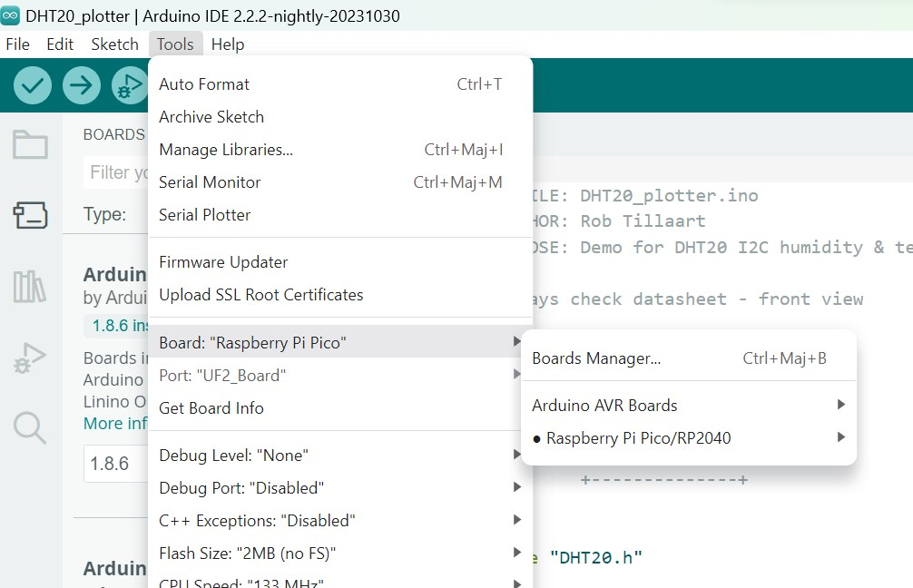The image size is (913, 588).
Task: Expand Flash Size "2MB (no FS)" submenu
Action: [x=340, y=554]
